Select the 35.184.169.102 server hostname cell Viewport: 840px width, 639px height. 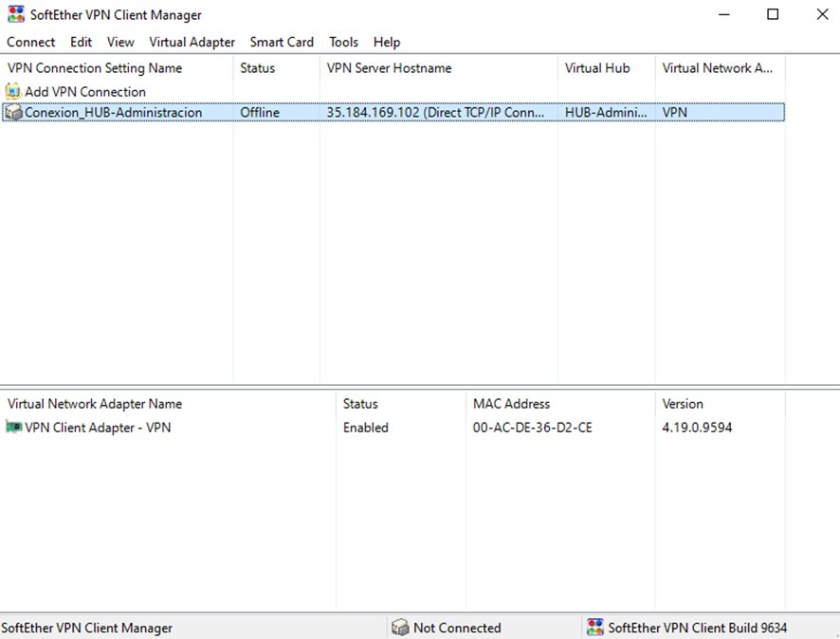point(436,113)
